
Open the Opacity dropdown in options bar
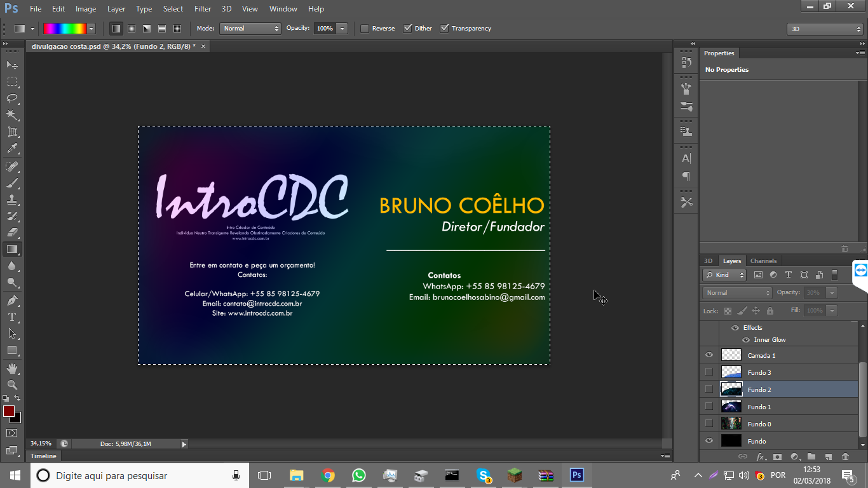click(342, 29)
